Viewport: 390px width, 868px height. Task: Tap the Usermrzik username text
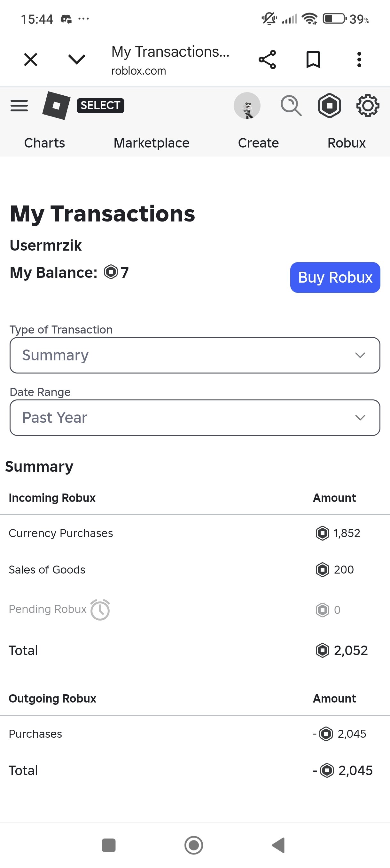pos(46,245)
